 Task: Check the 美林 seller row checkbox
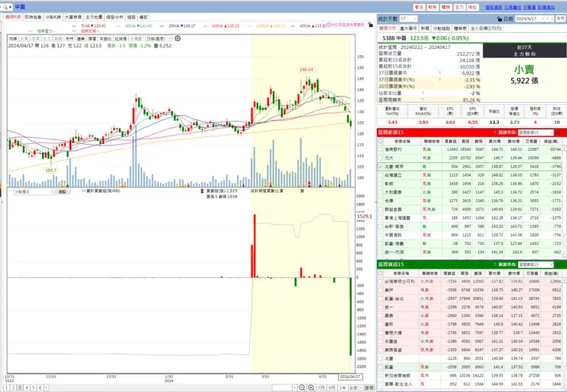tap(380, 290)
